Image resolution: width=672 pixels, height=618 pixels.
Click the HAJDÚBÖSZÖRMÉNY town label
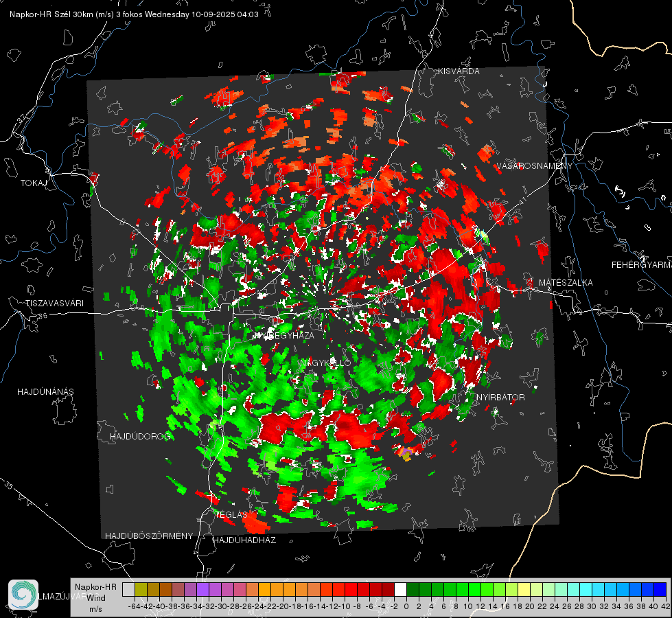click(149, 536)
